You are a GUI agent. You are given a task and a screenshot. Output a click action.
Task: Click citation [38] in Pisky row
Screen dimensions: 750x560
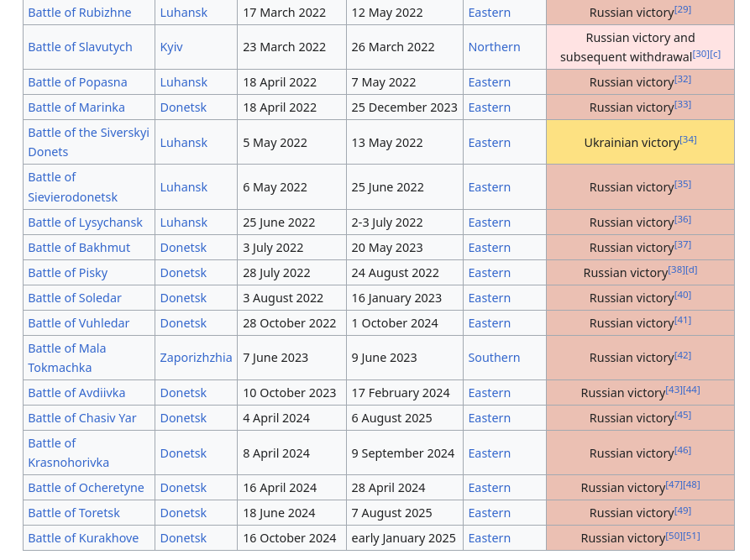click(x=677, y=270)
